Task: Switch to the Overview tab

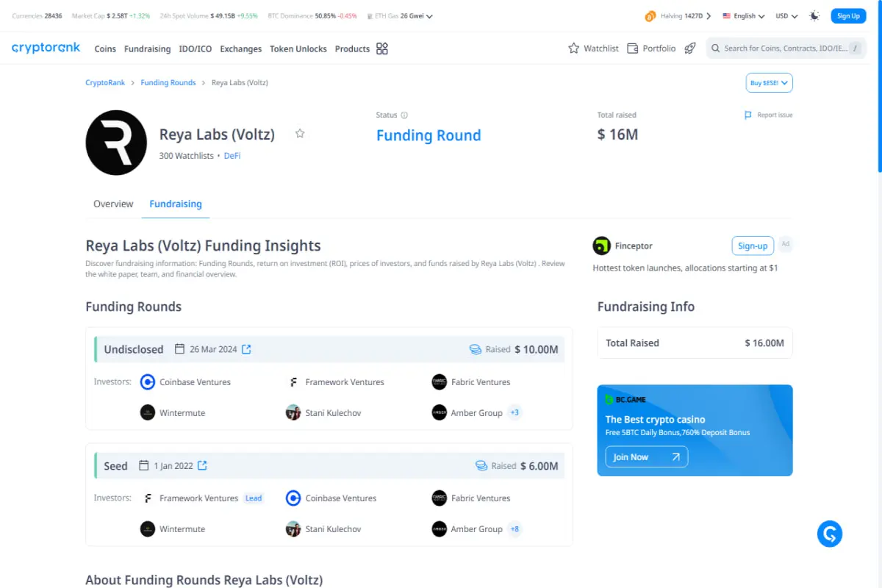Action: (113, 204)
